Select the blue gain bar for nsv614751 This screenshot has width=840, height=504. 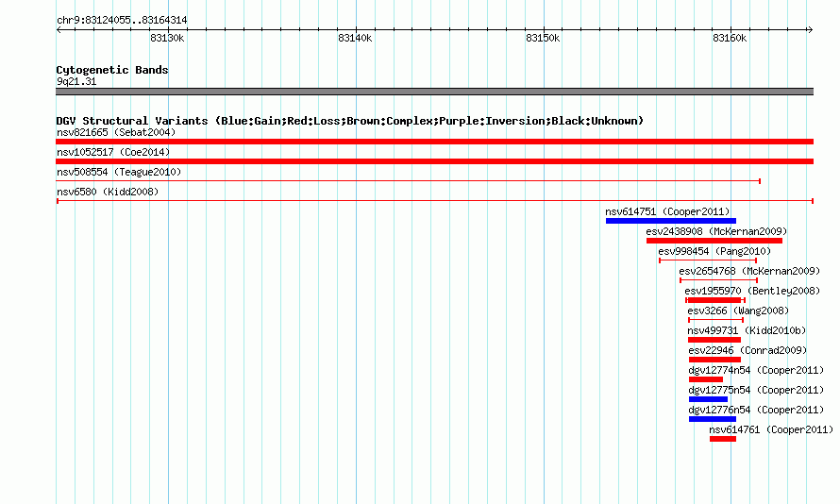[671, 221]
